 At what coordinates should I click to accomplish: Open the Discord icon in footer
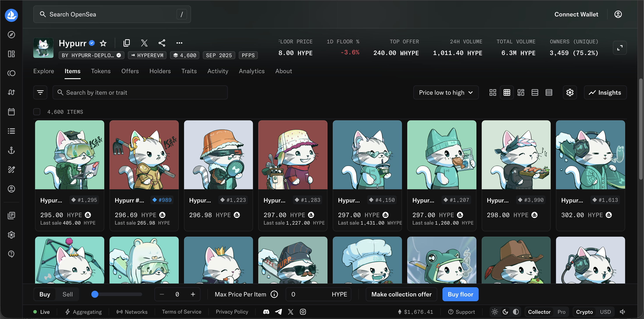tap(266, 312)
